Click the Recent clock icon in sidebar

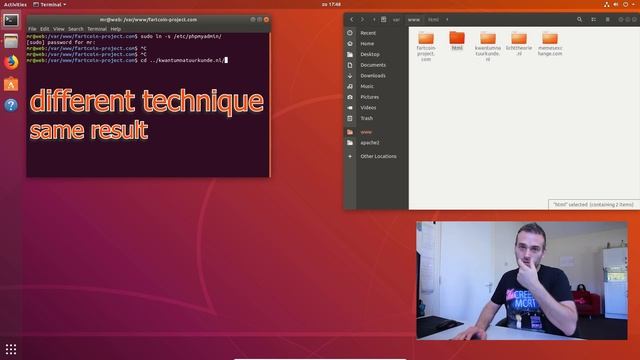[x=350, y=33]
